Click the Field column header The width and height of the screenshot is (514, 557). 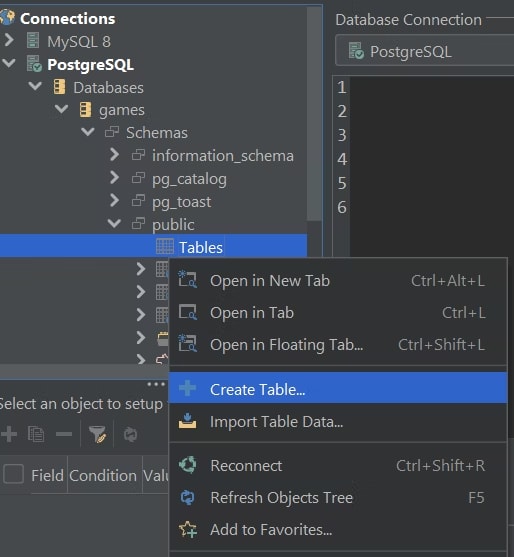pos(47,475)
